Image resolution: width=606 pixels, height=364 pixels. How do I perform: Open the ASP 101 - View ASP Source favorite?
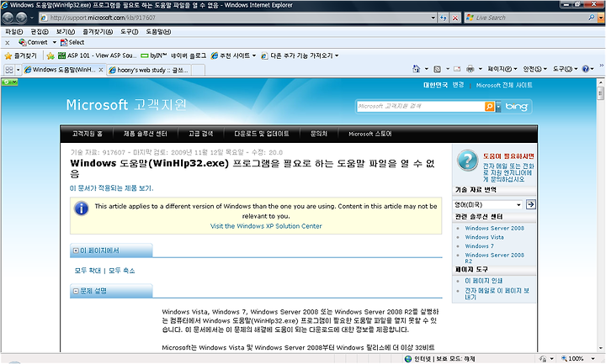pos(97,56)
